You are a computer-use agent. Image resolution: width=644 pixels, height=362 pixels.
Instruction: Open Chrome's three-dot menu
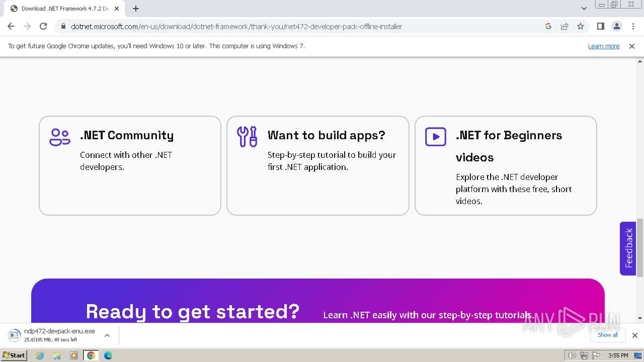(633, 26)
